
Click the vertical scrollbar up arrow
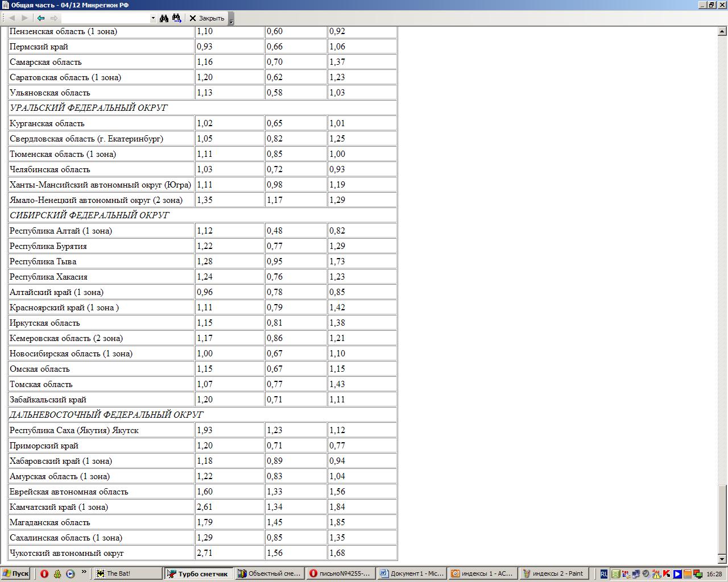(x=722, y=31)
